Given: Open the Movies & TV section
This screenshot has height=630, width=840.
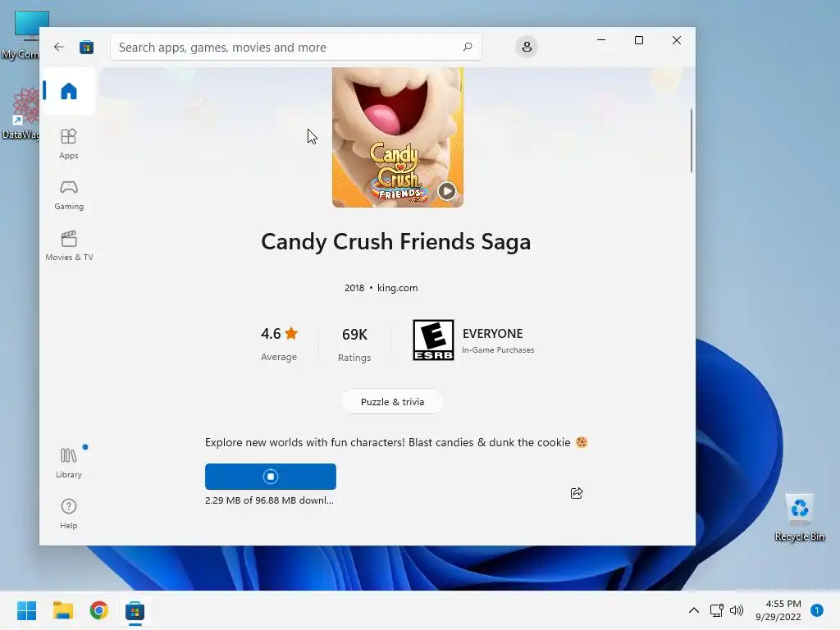Looking at the screenshot, I should [69, 246].
